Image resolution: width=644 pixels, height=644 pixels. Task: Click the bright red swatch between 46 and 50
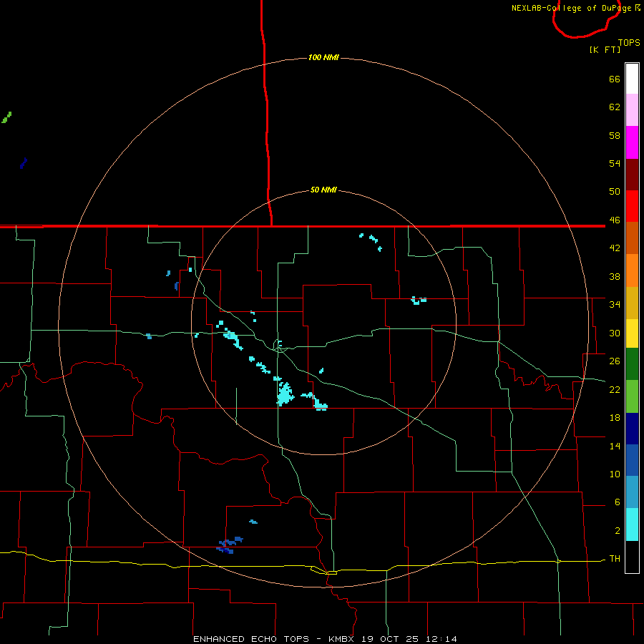632,206
